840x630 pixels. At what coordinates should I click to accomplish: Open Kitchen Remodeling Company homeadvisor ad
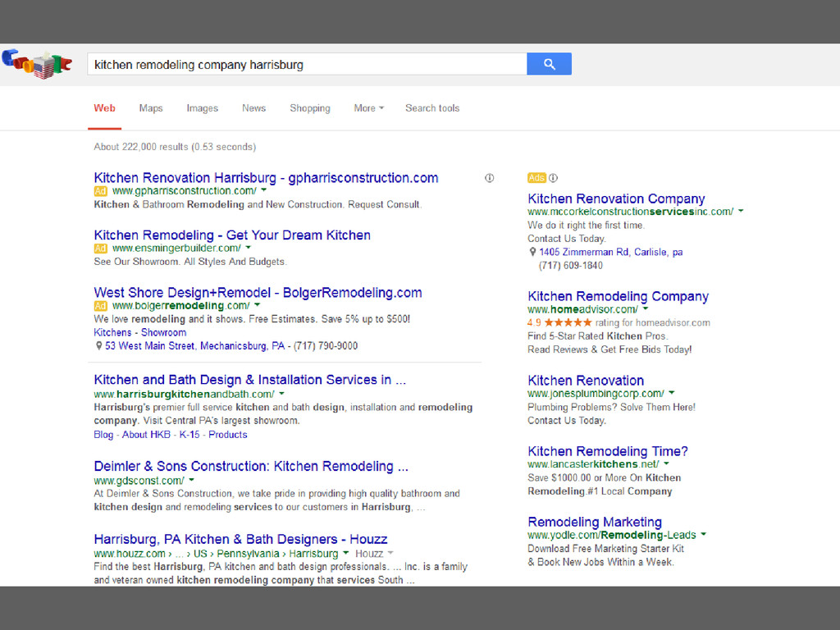point(619,296)
